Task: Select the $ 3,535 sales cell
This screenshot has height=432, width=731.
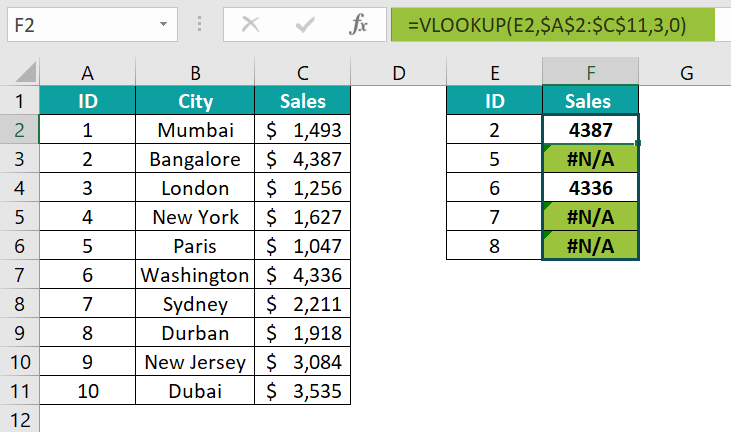Action: point(303,390)
